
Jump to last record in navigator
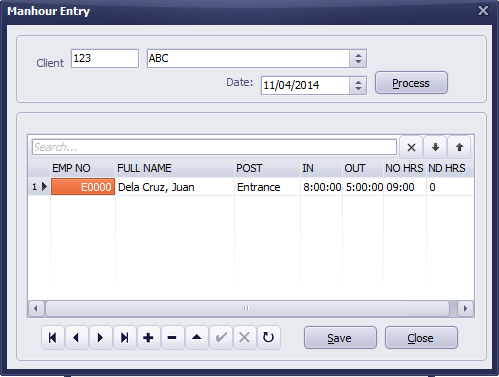(x=125, y=338)
